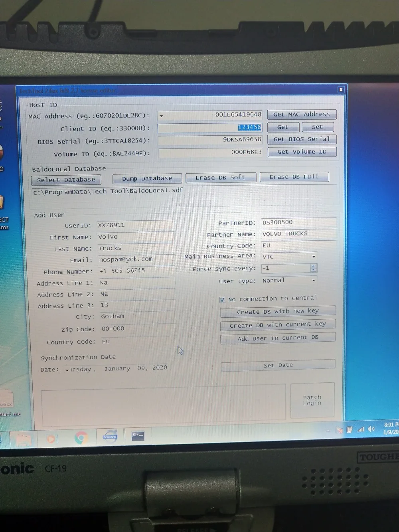The width and height of the screenshot is (399, 532).
Task: Click Create DB with current key
Action: [x=278, y=325]
